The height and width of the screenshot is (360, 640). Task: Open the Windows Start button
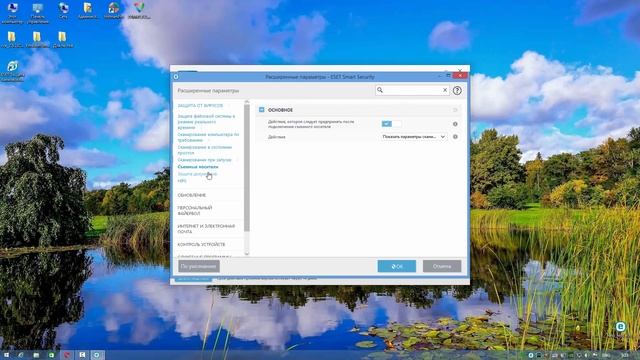[x=6, y=355]
